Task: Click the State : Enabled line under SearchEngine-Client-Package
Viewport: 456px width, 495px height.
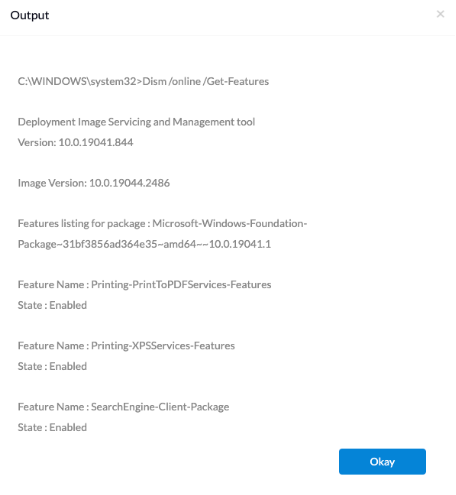Action: 52,427
